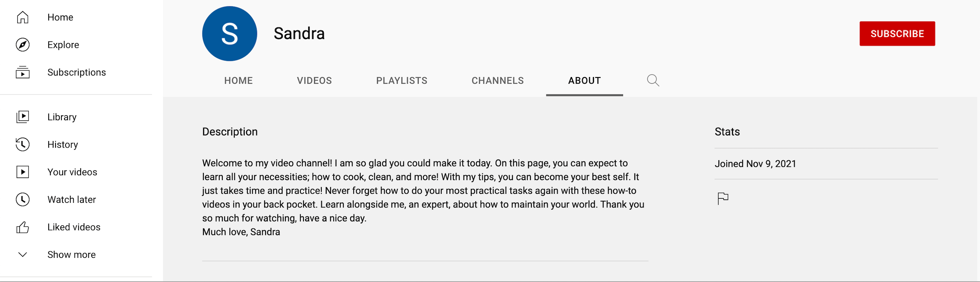The width and height of the screenshot is (980, 282).
Task: Open Your videos label in sidebar
Action: 72,172
